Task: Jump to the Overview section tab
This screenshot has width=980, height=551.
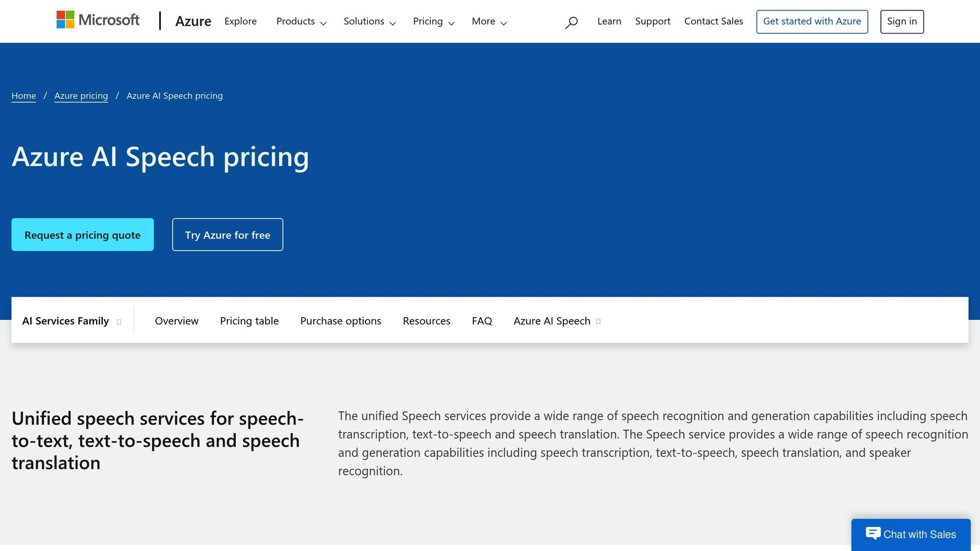Action: pyautogui.click(x=177, y=321)
